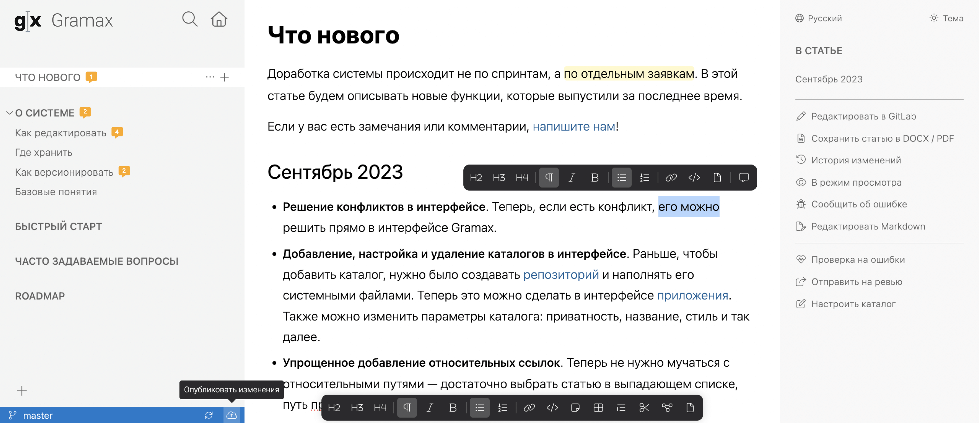This screenshot has height=423, width=980.
Task: Insert table from bottom toolbar
Action: click(598, 408)
